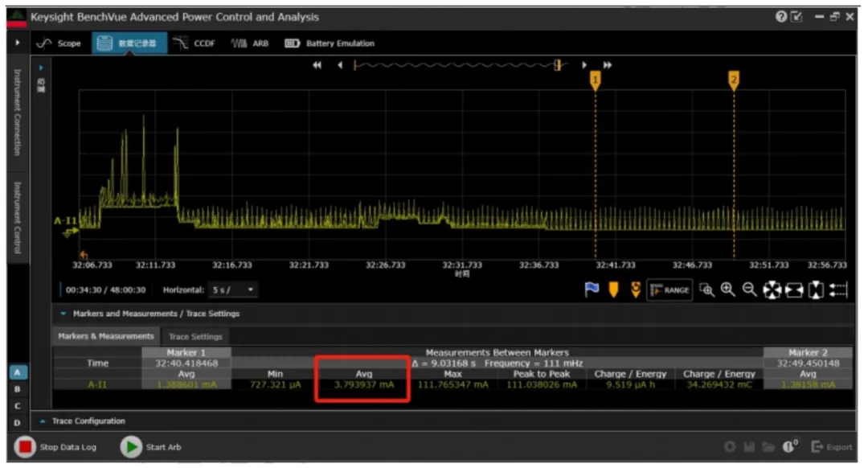Select channel B toggle
This screenshot has width=868, height=468.
17,389
